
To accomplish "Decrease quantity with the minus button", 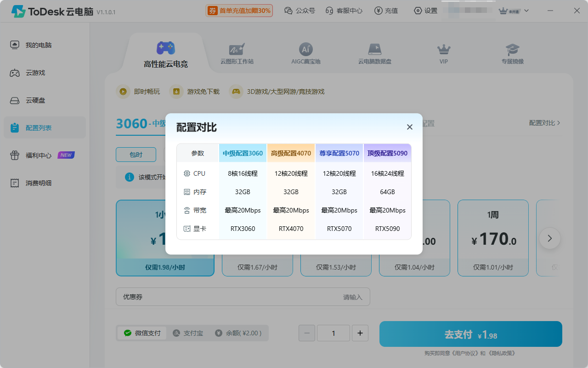I will (307, 333).
